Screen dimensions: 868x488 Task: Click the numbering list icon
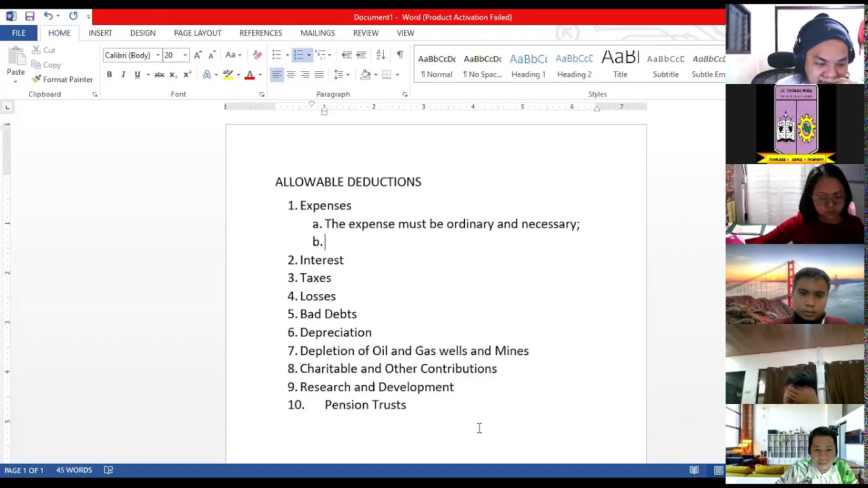coord(298,55)
